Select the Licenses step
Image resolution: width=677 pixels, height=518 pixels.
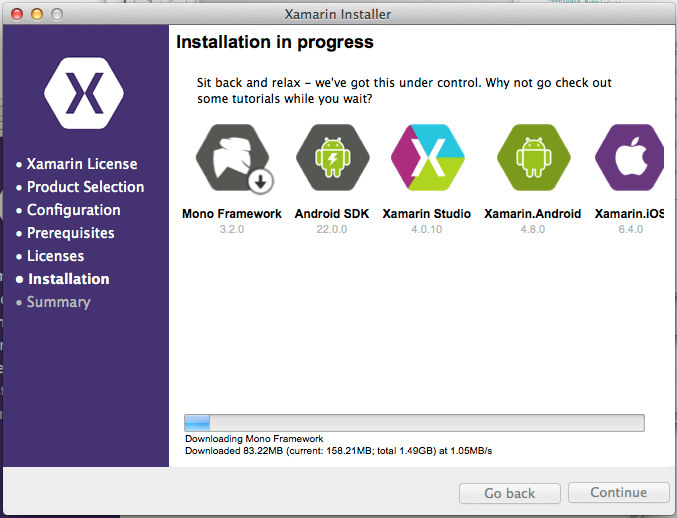coord(50,256)
